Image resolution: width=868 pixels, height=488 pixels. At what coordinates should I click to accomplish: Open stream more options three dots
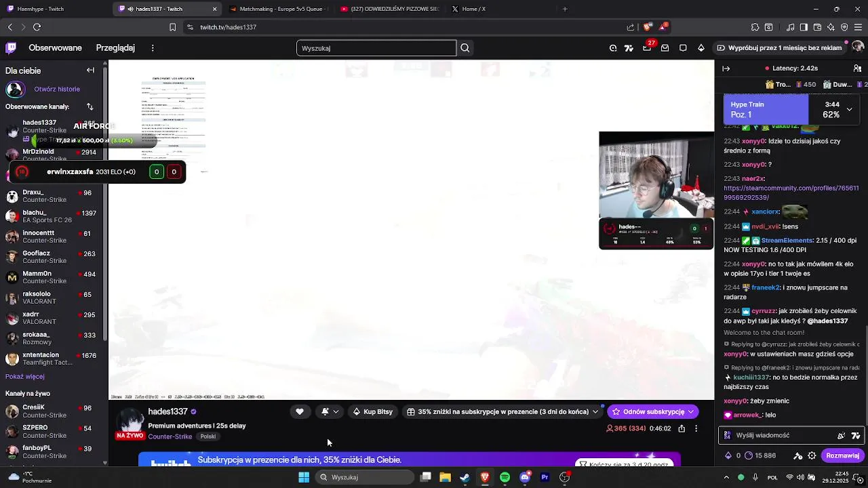pos(696,428)
